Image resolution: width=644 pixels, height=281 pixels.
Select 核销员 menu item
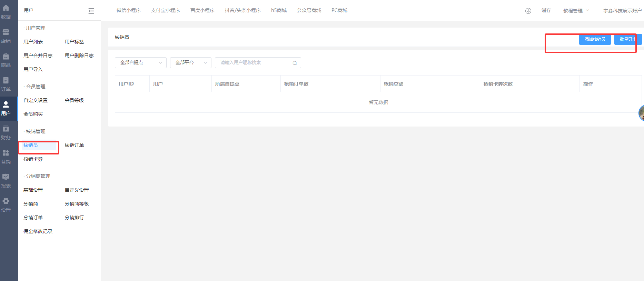click(31, 145)
